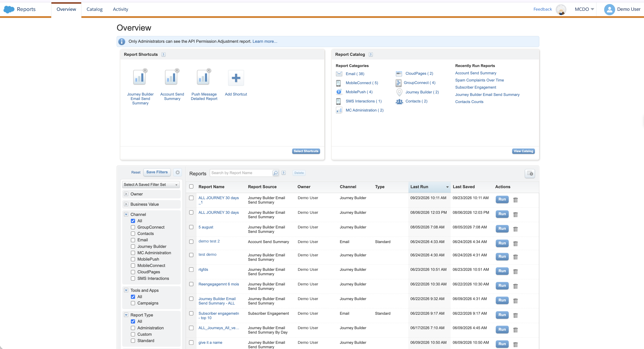
Task: Remove the Journey Builder Email Send Summary shortcut
Action: point(145,70)
